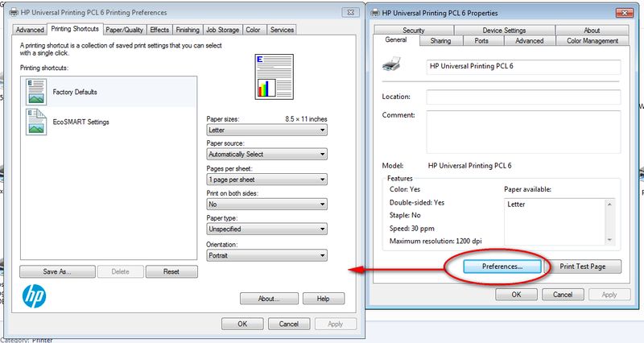Select the Printing Shortcuts tab

(75, 29)
